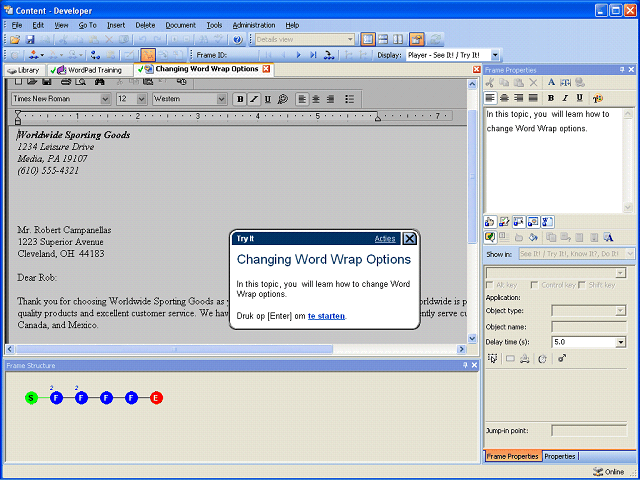Click the text template icon next to font icon

click(565, 82)
